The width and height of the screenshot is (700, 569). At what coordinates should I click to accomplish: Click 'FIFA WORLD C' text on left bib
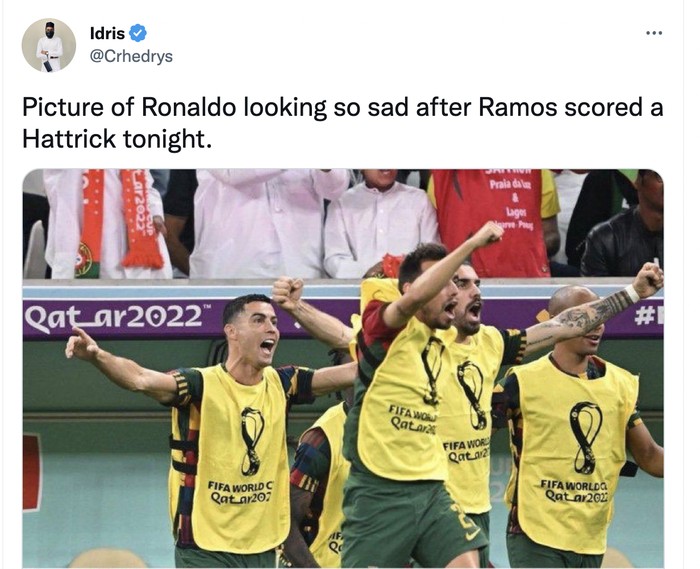coord(241,486)
